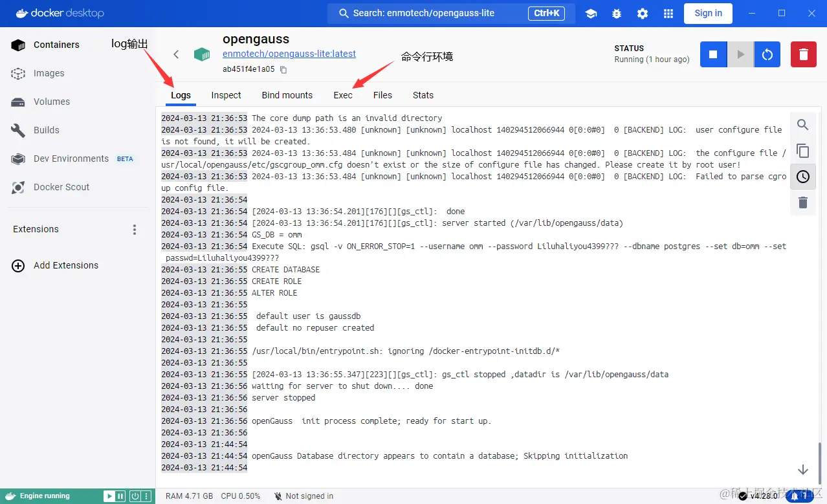Viewport: 827px width, 504px height.
Task: Click the 'CREATE ROLE' log line
Action: pos(276,281)
